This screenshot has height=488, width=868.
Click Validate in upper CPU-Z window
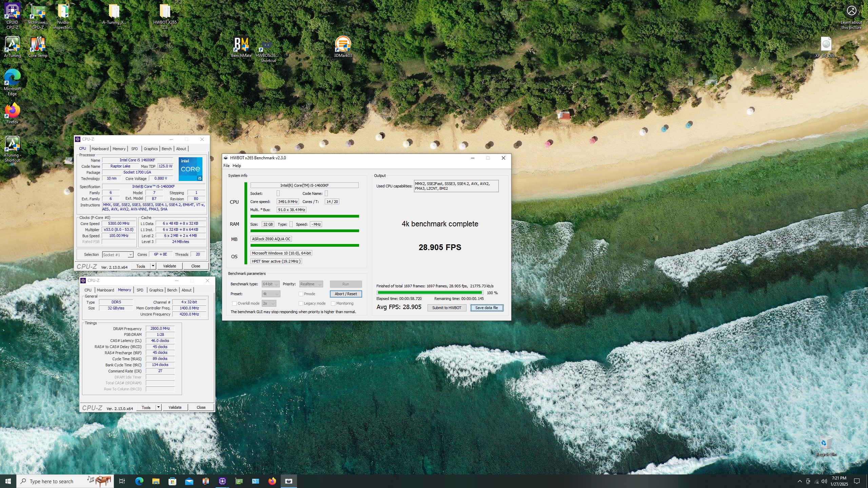[x=170, y=266]
